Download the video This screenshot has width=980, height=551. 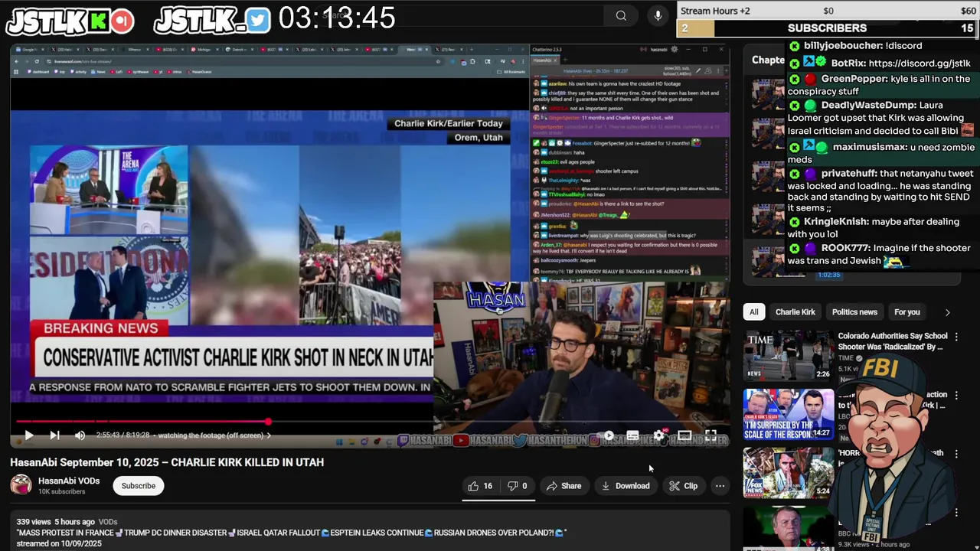tap(625, 486)
